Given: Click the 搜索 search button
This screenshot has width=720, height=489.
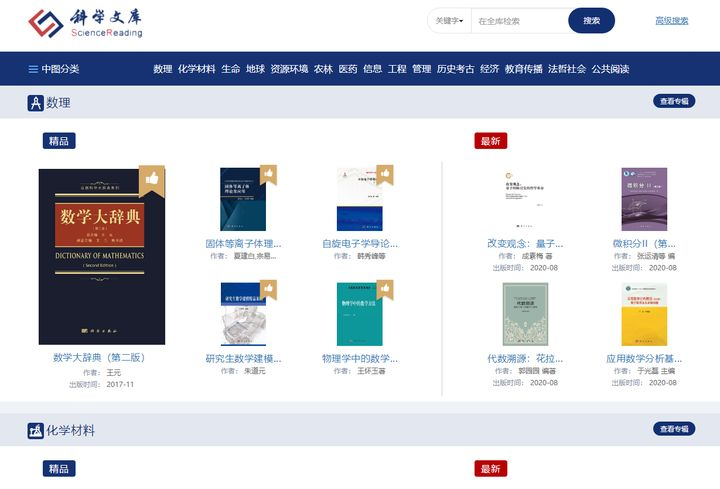Looking at the screenshot, I should [x=591, y=21].
